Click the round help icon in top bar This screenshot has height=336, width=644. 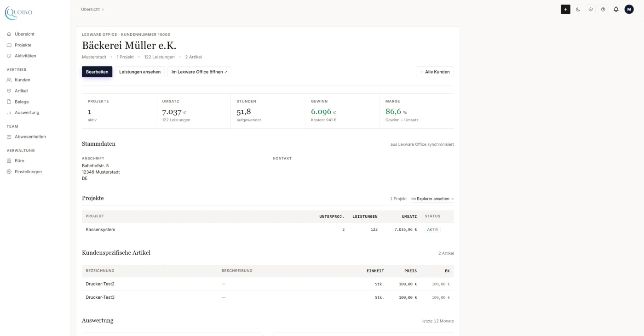(603, 9)
